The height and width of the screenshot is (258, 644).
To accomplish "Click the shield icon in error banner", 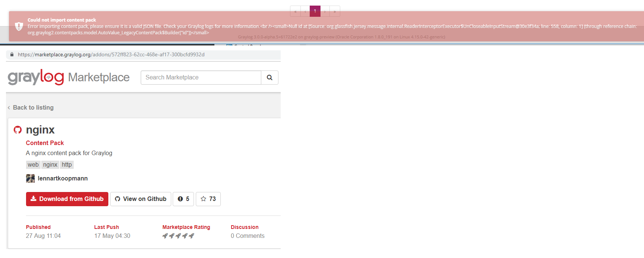I will point(19,26).
